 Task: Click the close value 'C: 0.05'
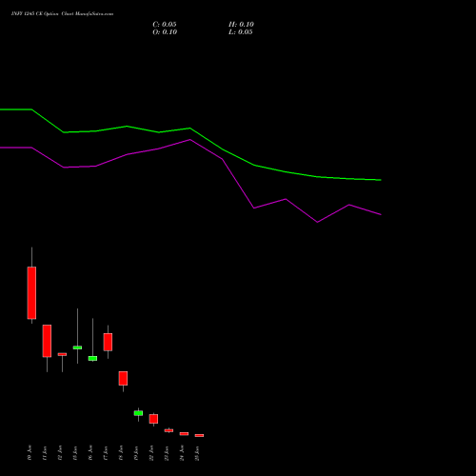point(165,25)
